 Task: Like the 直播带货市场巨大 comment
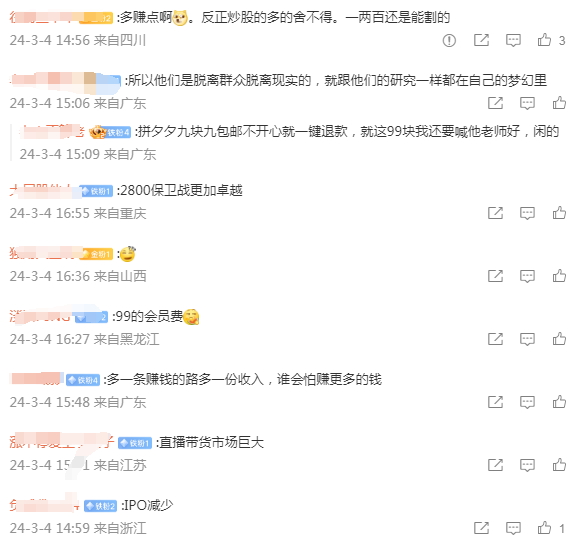click(x=559, y=465)
